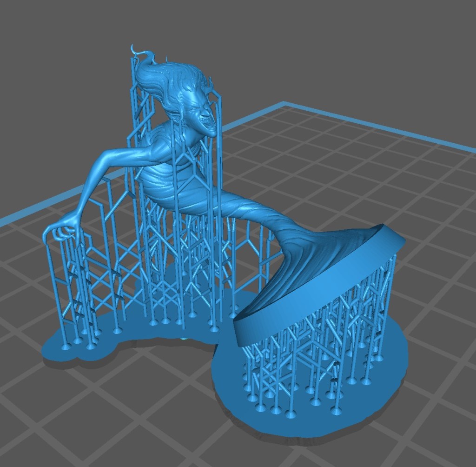Click the curled hair tip at the top
This screenshot has height=467, width=476.
coord(135,49)
